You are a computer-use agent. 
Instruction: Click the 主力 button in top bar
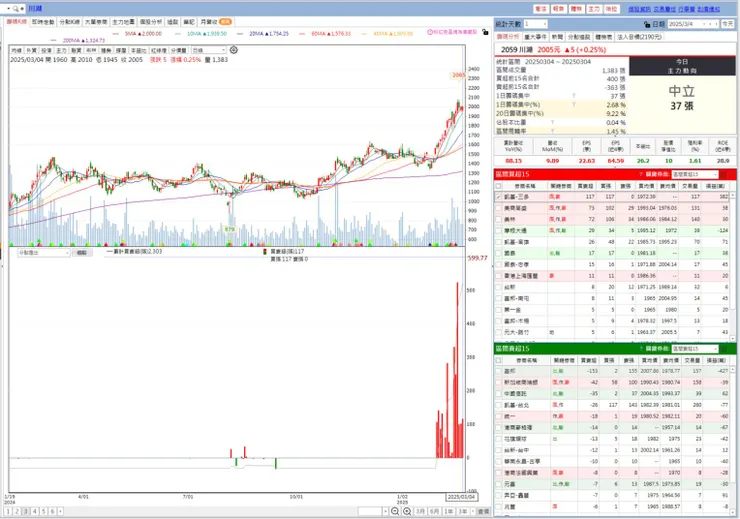594,9
